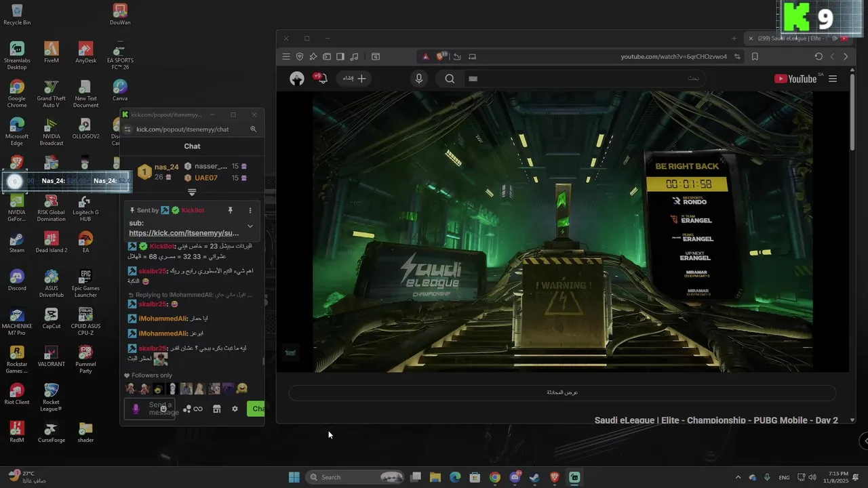Screen dimensions: 868x488
Task: Open Rocket League desktop shortcut
Action: (52, 397)
